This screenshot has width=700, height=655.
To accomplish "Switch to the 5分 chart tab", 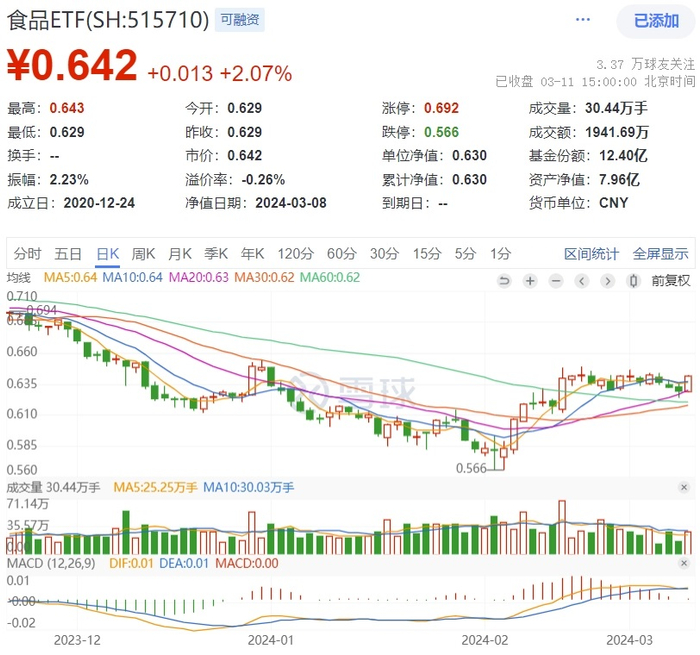I will 465,254.
